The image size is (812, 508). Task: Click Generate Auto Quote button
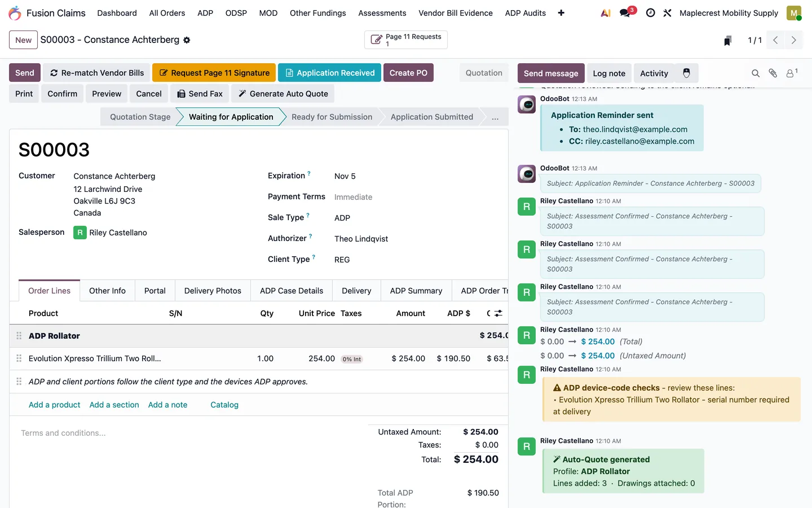[283, 94]
